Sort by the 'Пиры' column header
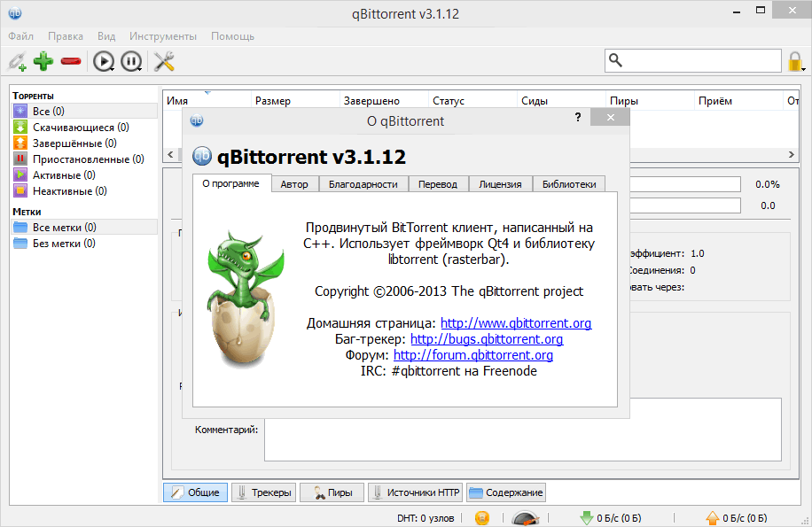Viewport: 812px width, 527px height. (x=650, y=101)
